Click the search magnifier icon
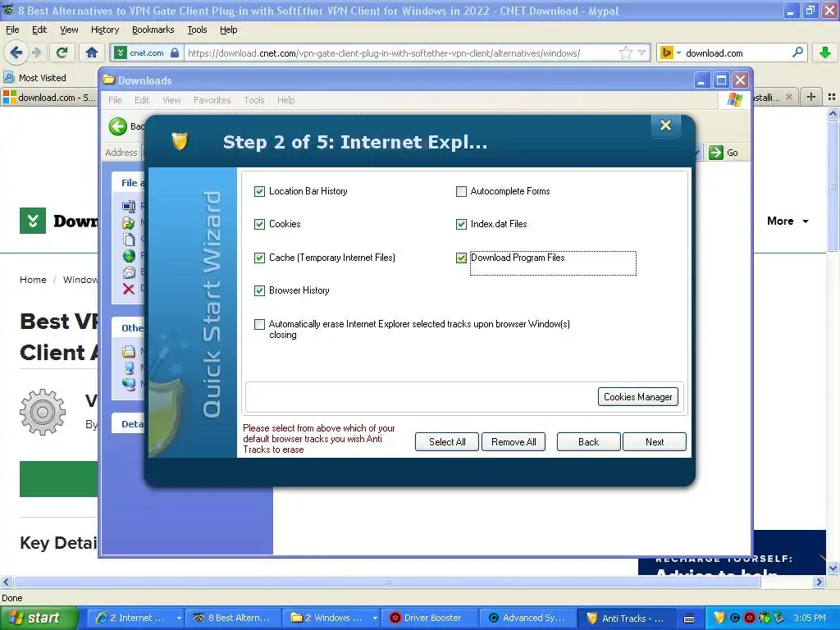The image size is (840, 630). pos(797,52)
